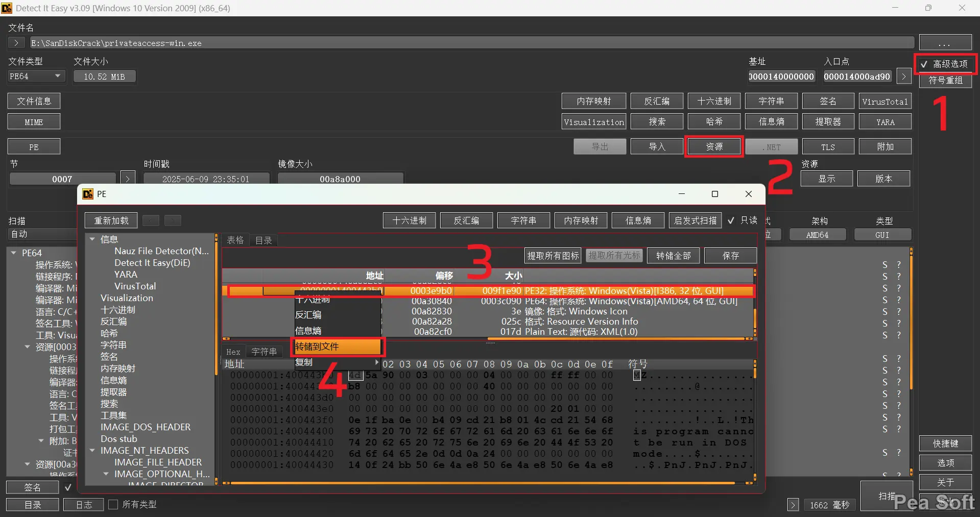Select the Windows Icon resource row
The width and height of the screenshot is (980, 517).
(x=488, y=311)
